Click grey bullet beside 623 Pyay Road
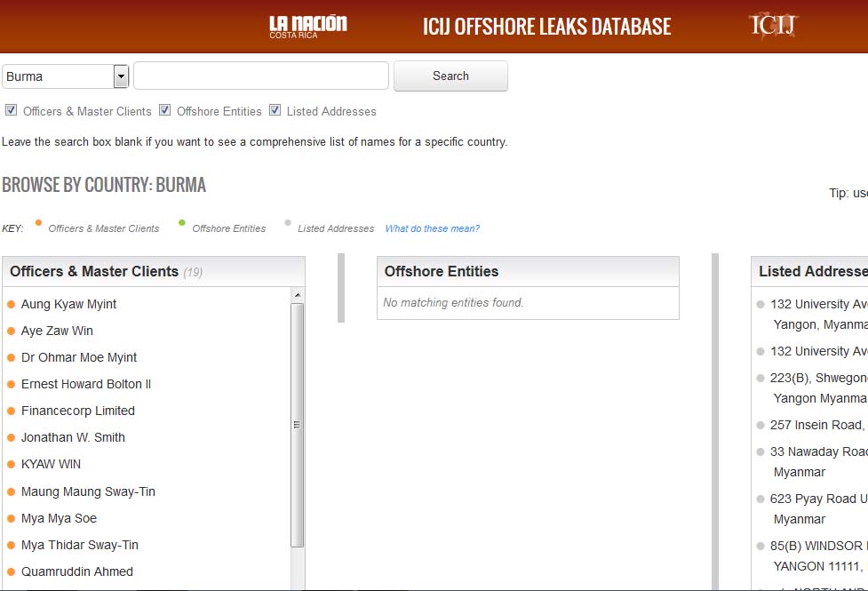Screen dimensions: 868x591 [760, 499]
